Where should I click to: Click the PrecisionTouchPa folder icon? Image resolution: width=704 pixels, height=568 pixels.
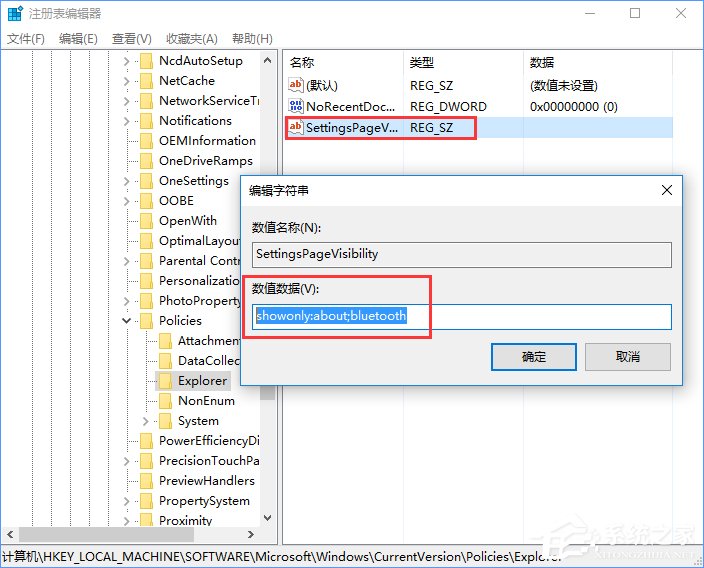pyautogui.click(x=146, y=461)
